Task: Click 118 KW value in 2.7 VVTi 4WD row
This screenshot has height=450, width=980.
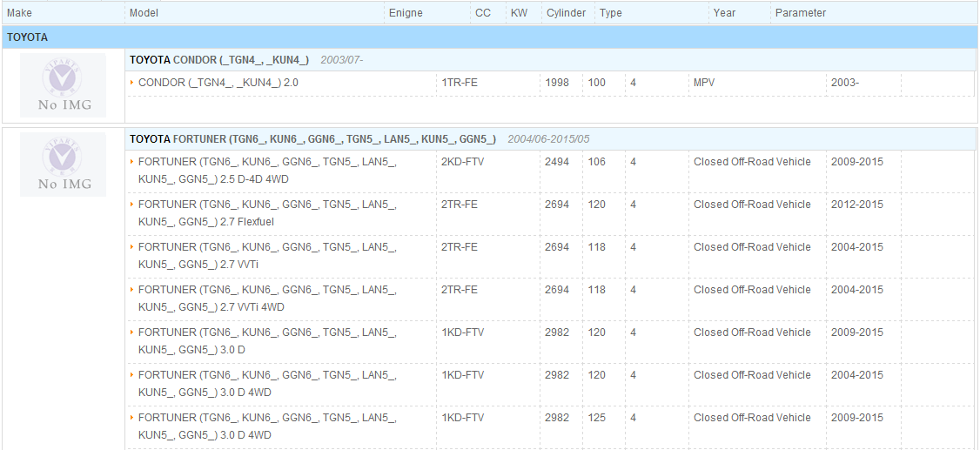Action: tap(597, 290)
